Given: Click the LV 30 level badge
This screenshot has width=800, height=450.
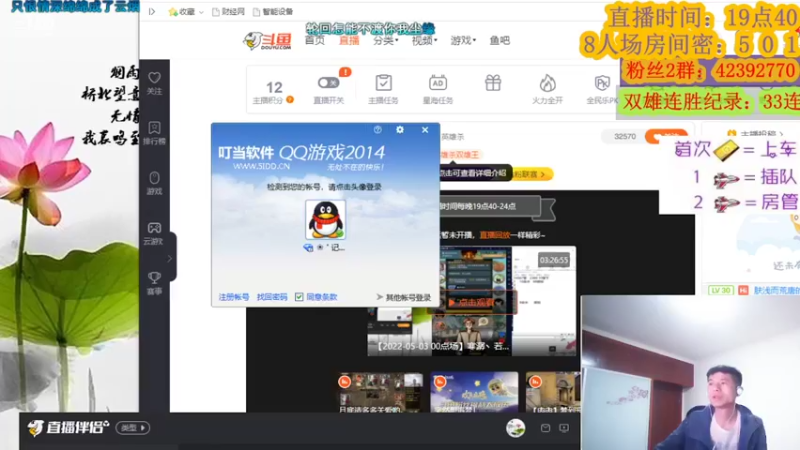Looking at the screenshot, I should (x=720, y=290).
